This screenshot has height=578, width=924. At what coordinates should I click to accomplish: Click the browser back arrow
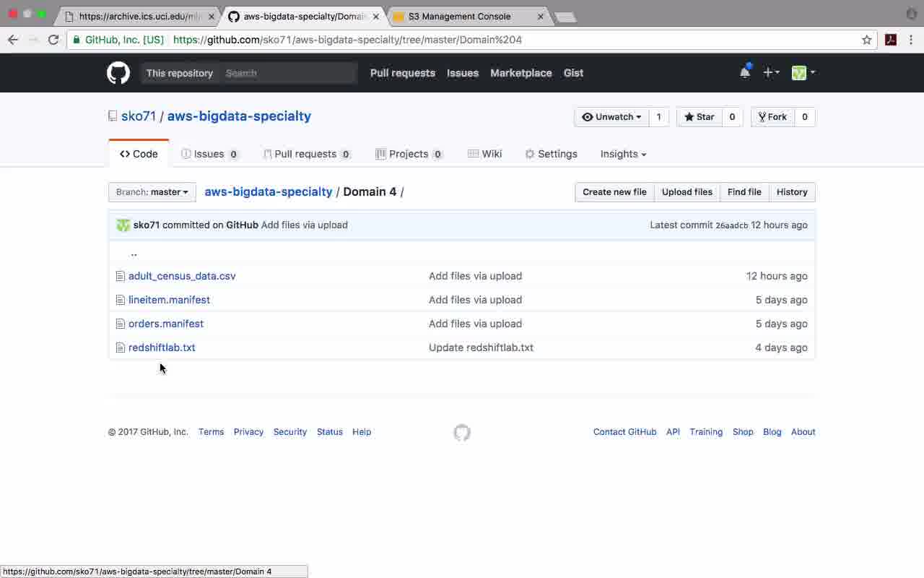(x=13, y=40)
